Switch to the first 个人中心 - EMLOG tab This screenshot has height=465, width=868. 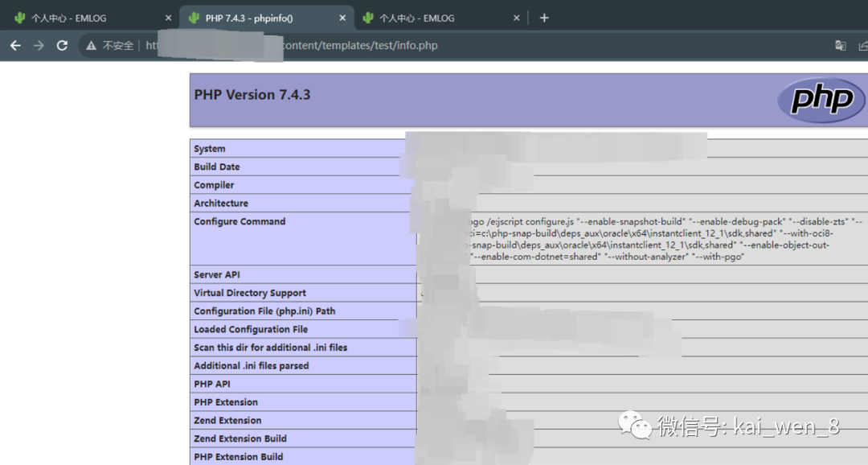point(90,18)
